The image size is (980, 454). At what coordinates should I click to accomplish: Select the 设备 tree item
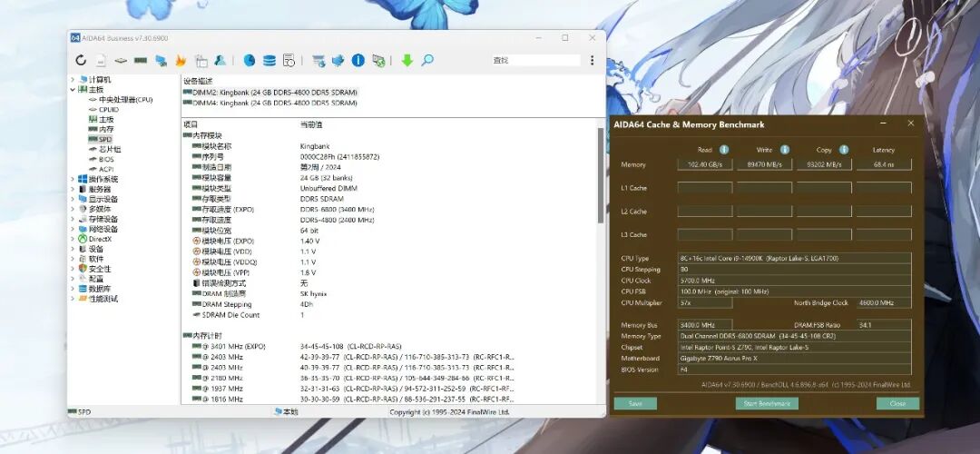[92, 249]
